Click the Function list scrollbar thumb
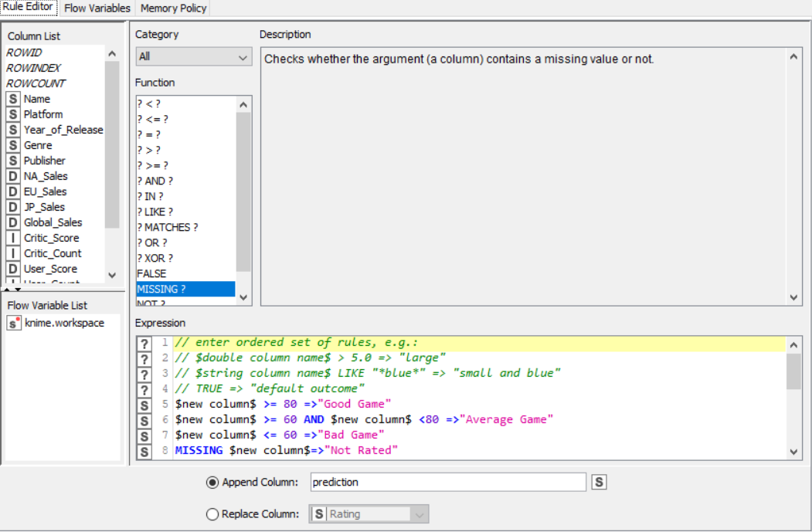Screen dimensions: 812x532 tap(243, 191)
